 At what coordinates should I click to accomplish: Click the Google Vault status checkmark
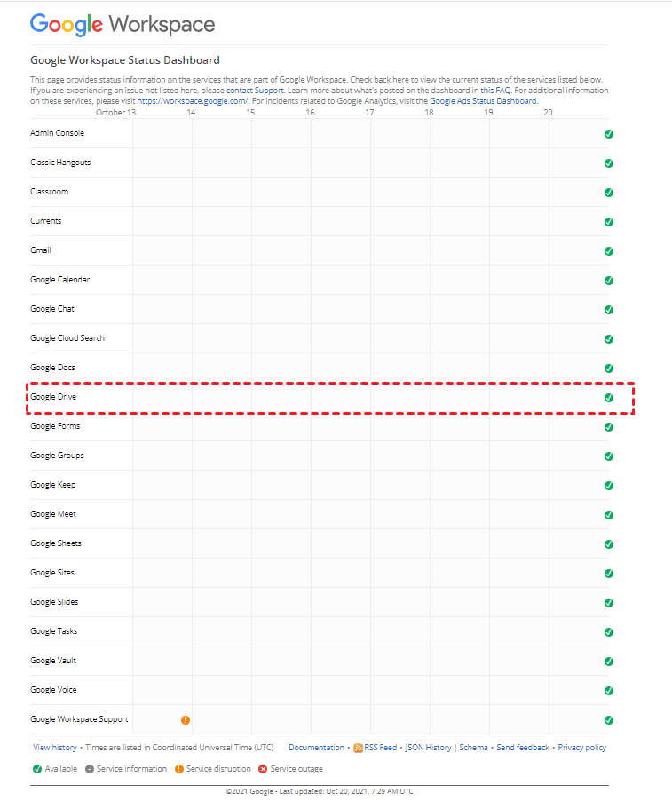(x=609, y=661)
